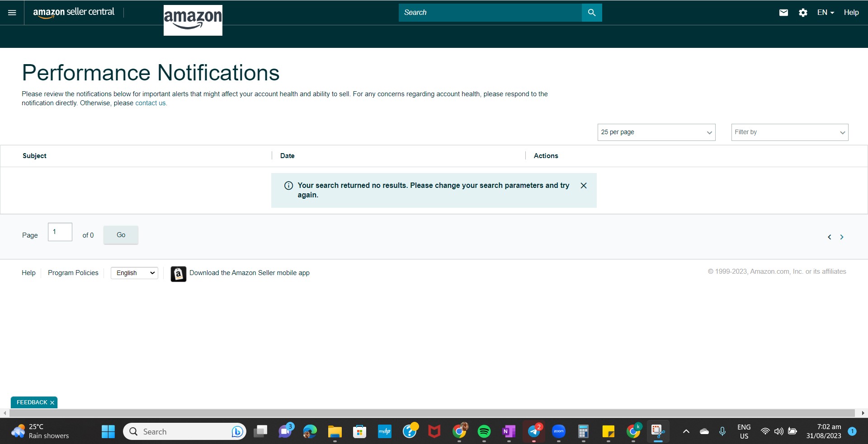The image size is (868, 444).
Task: Click the Go button
Action: coord(121,235)
